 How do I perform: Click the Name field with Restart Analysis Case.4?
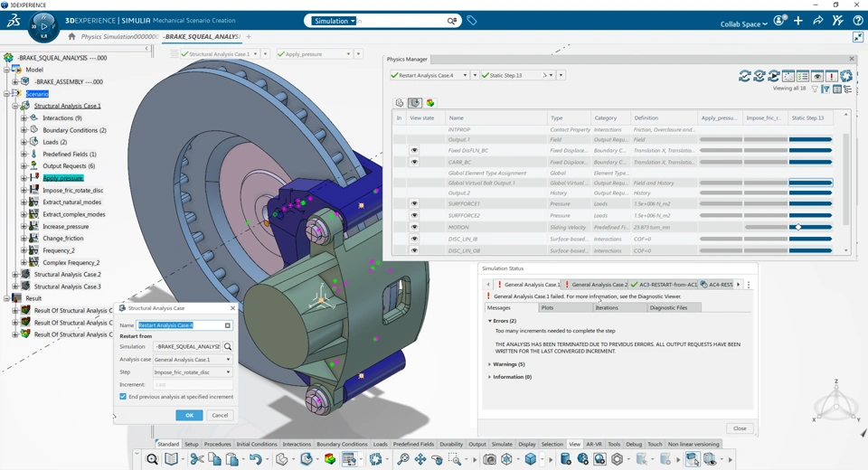pos(184,325)
